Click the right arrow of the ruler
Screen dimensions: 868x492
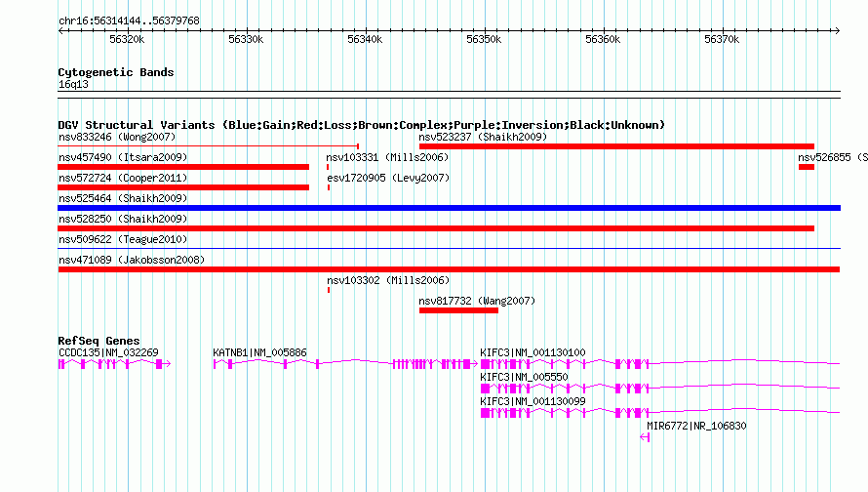[837, 30]
